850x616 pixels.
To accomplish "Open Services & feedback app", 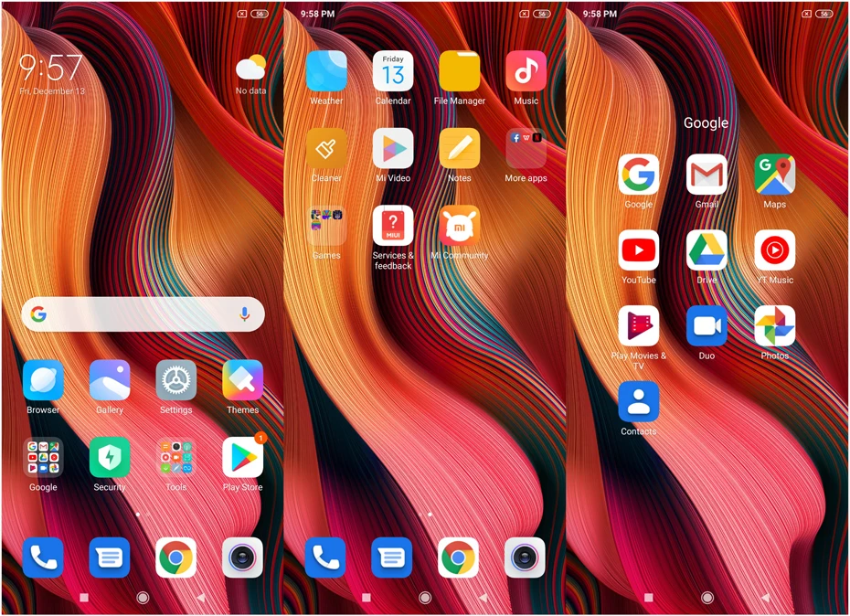I will (x=393, y=226).
